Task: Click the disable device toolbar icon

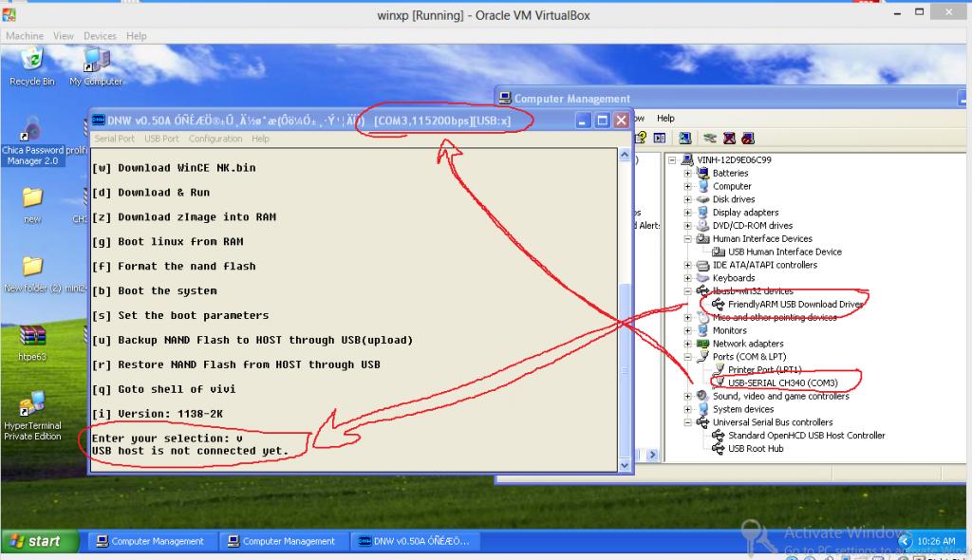Action: (748, 138)
